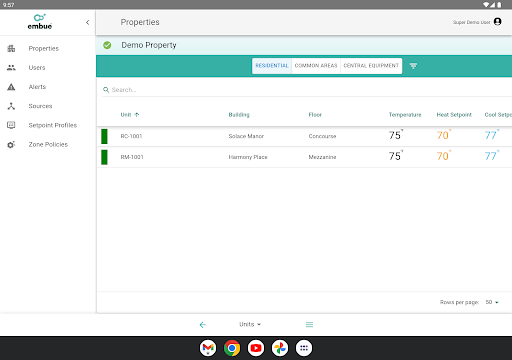Click the RC-1001 unit cell
This screenshot has width=512, height=360.
click(x=131, y=136)
